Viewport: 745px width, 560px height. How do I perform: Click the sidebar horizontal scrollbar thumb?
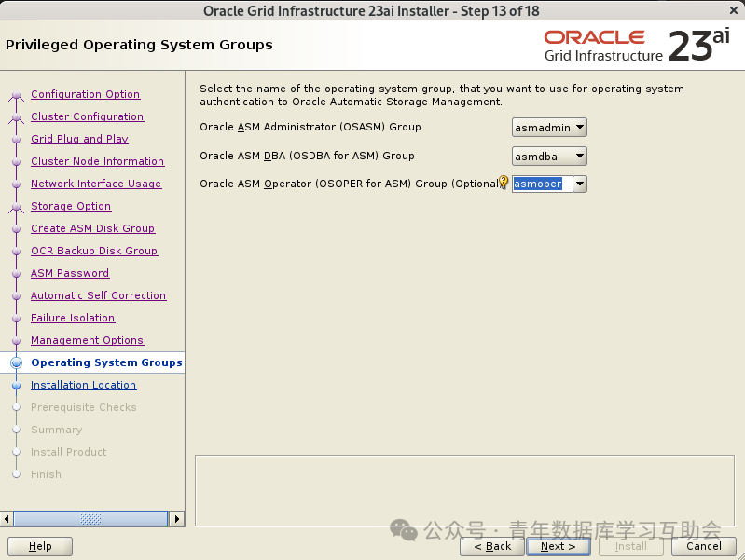pos(90,519)
